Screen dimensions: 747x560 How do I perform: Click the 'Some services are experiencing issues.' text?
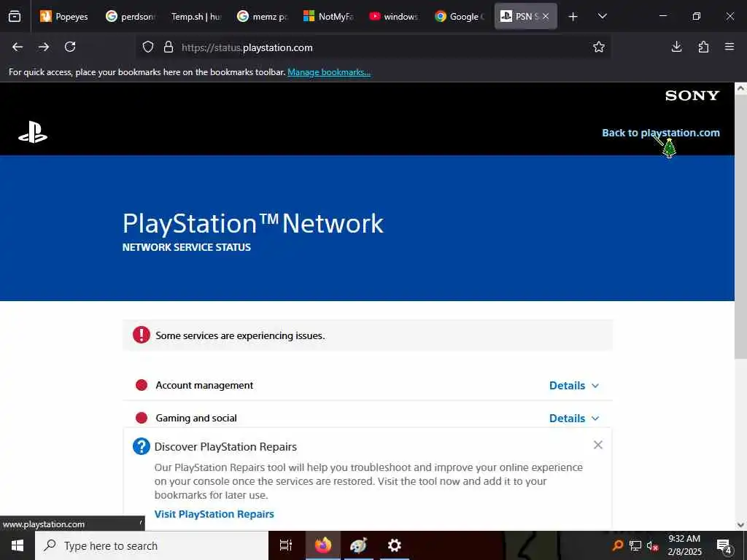coord(240,335)
